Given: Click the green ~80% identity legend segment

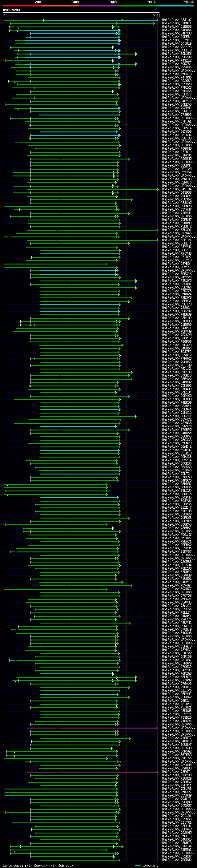Looking at the screenshot, I should [137, 6].
